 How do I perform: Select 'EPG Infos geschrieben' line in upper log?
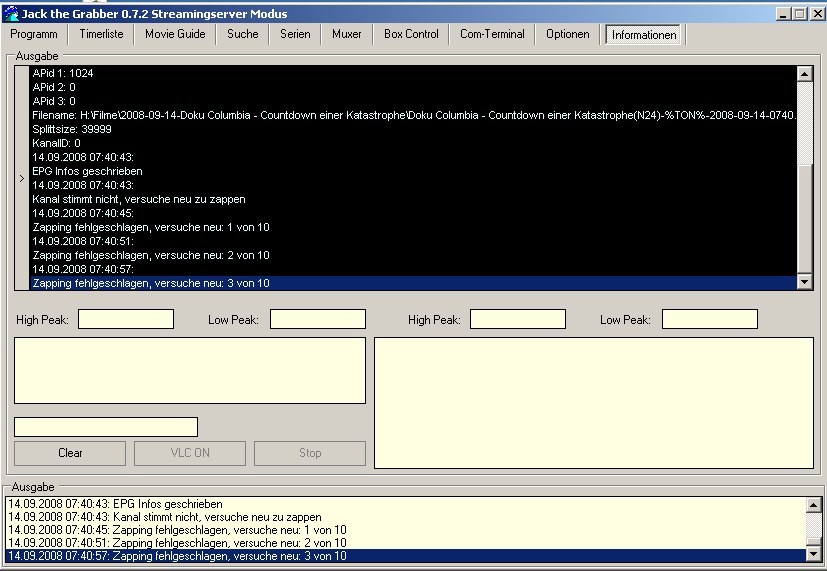(x=87, y=171)
